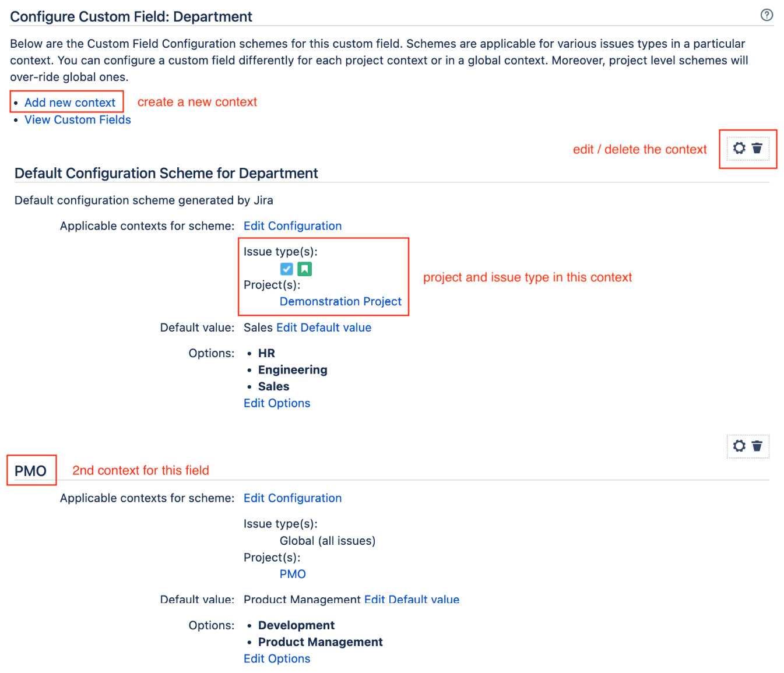Click the Engineering option in the Options list

pyautogui.click(x=292, y=369)
